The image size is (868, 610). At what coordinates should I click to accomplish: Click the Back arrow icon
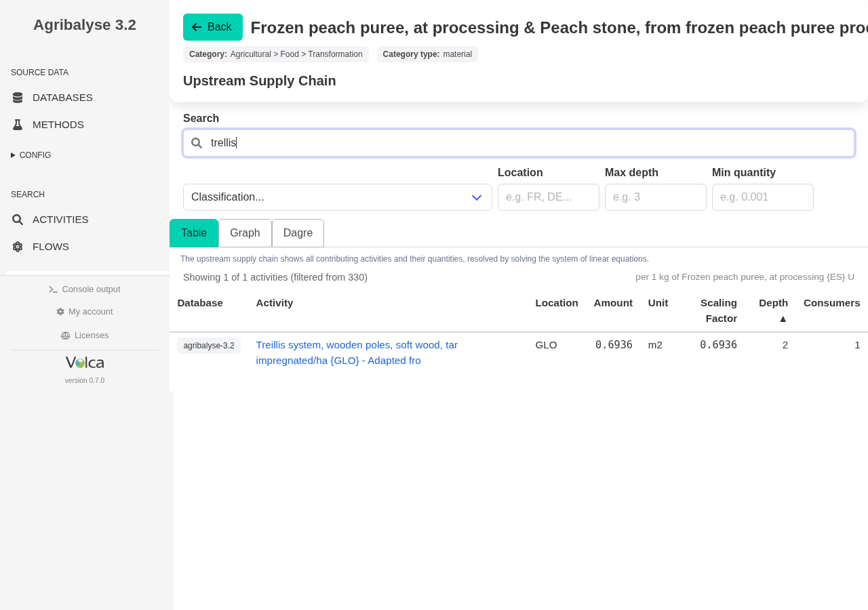pyautogui.click(x=197, y=27)
